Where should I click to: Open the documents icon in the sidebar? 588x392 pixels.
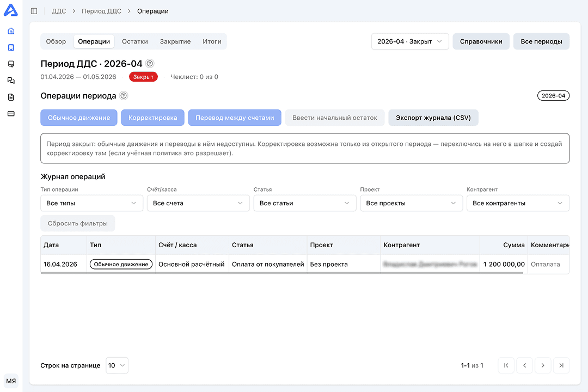tap(11, 97)
